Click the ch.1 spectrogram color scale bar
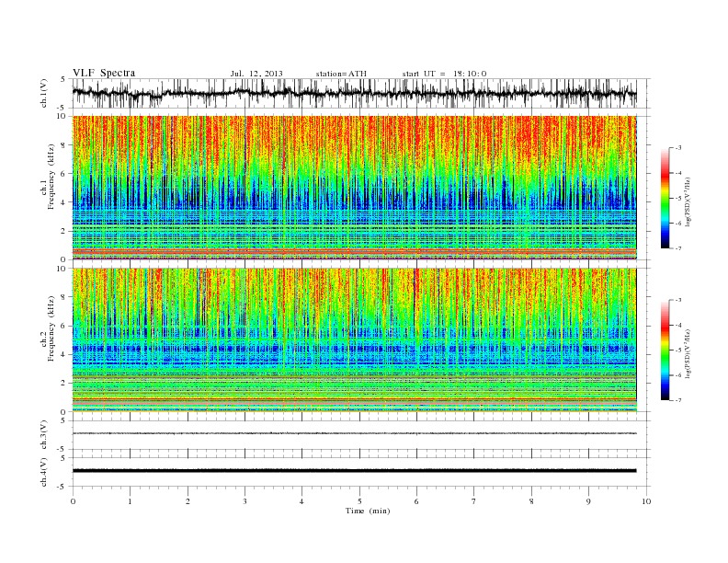Viewport: 728px width, 563px height. [x=665, y=199]
